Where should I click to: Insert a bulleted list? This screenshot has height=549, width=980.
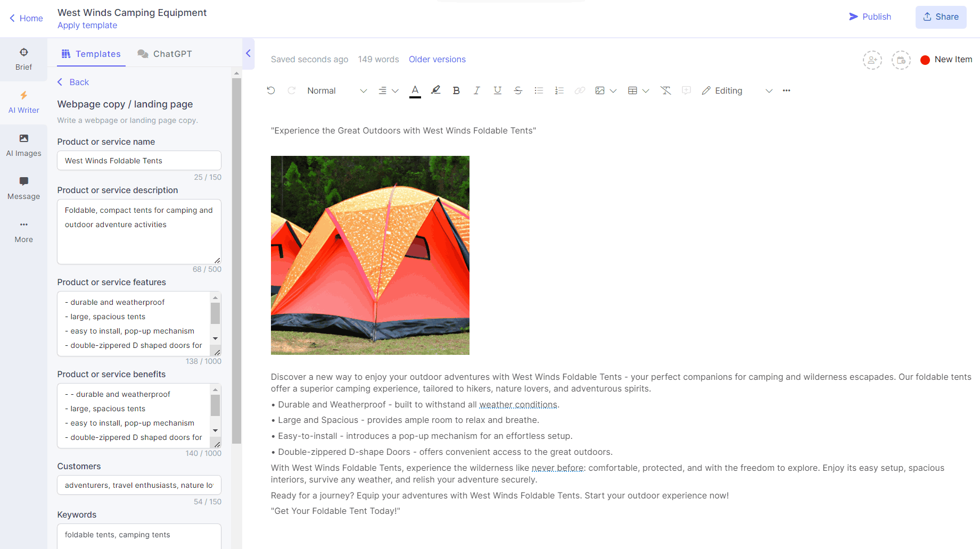[539, 90]
